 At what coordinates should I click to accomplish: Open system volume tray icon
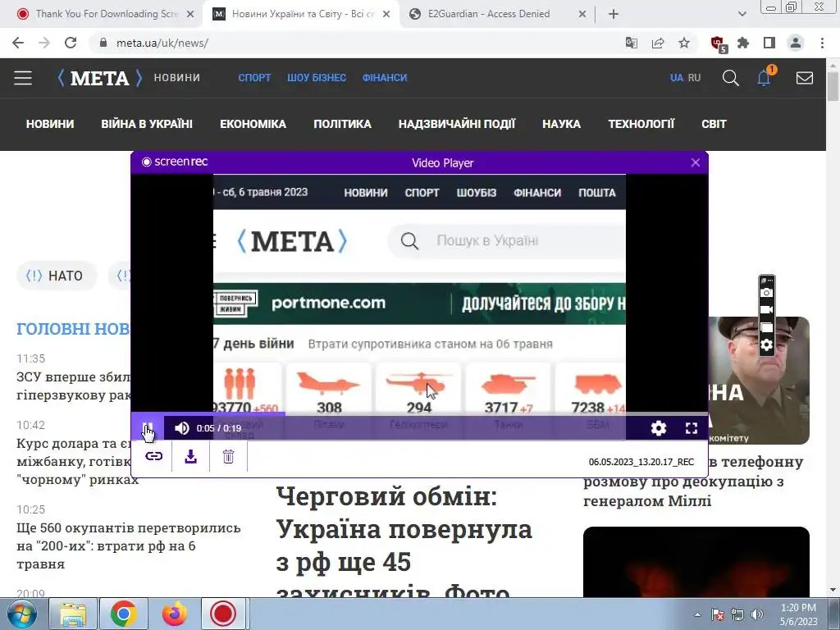coord(757,614)
